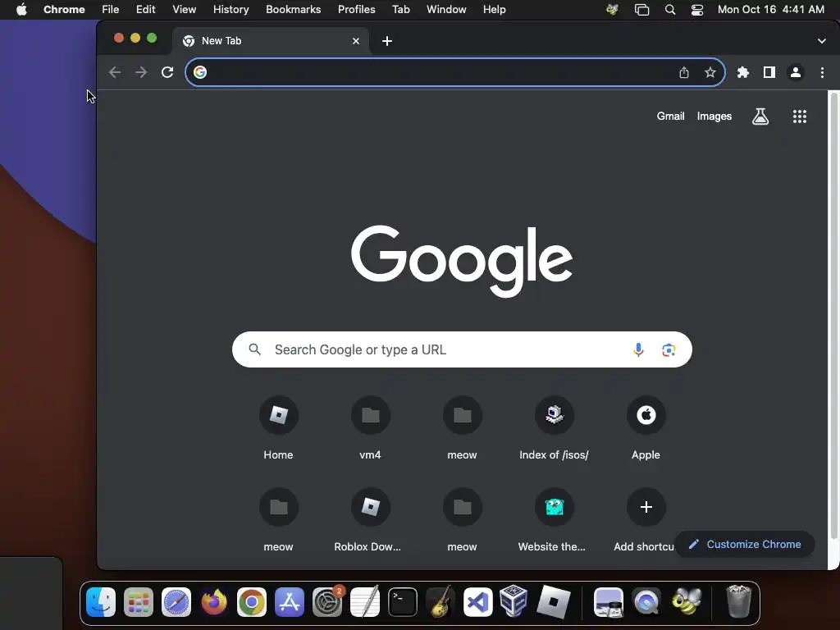
Task: Open the Roblox Dow... shortcut
Action: tap(370, 519)
